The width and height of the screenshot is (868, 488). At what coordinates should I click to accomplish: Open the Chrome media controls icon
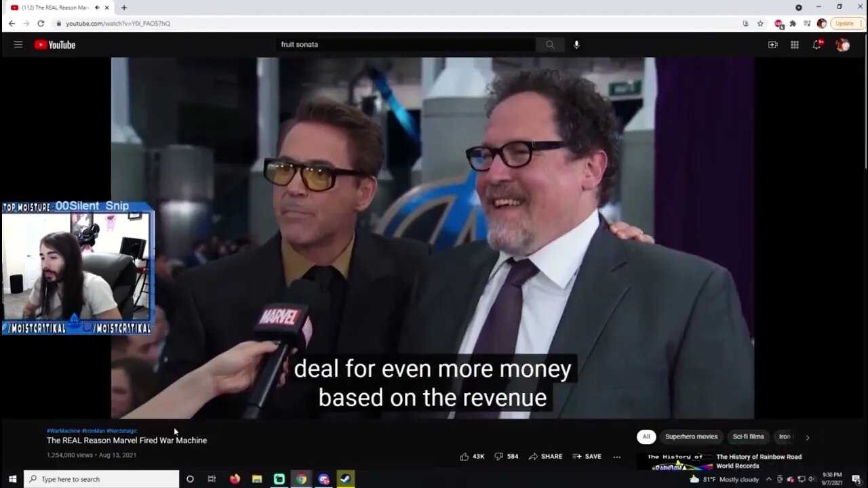(807, 23)
